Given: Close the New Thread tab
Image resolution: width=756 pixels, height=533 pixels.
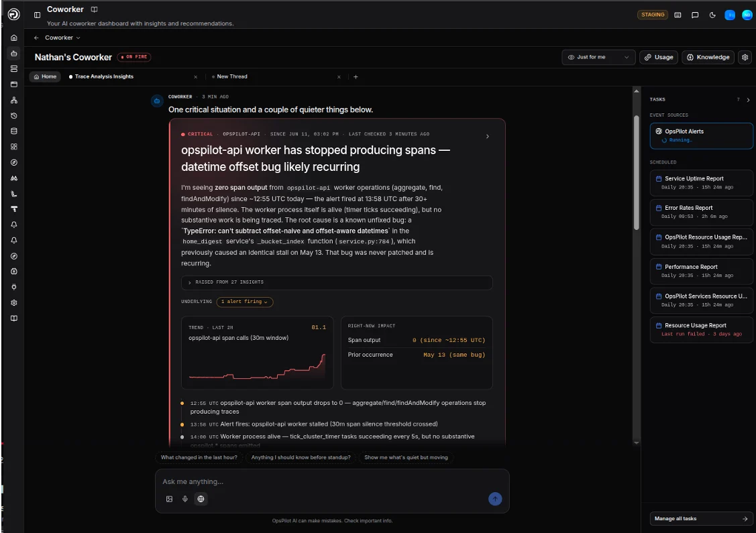Looking at the screenshot, I should pos(339,76).
